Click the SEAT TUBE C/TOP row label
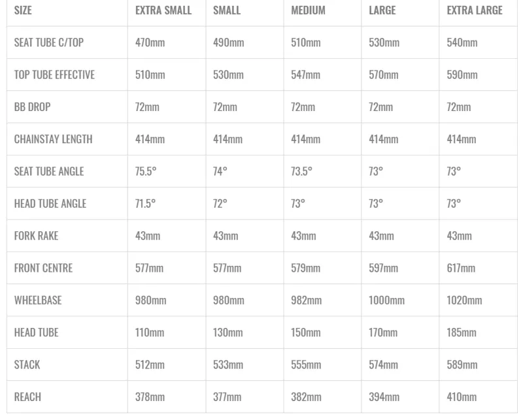This screenshot has width=523, height=420. coord(49,42)
